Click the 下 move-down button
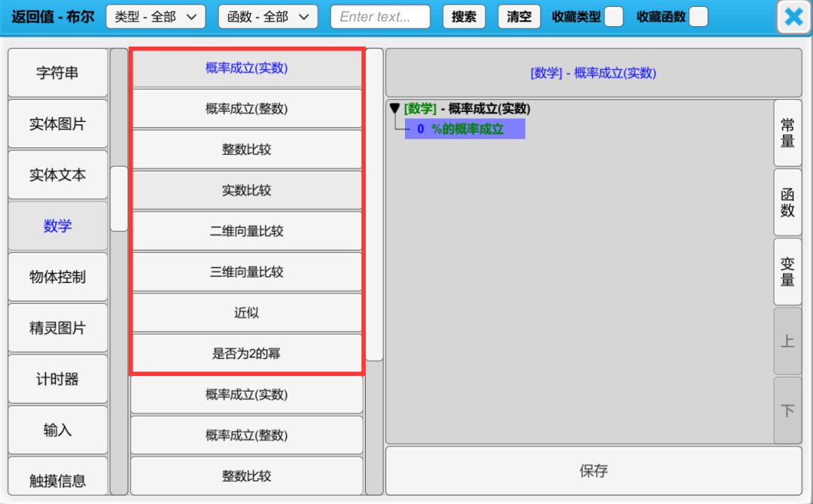Screen dimensions: 813x504 pos(787,411)
